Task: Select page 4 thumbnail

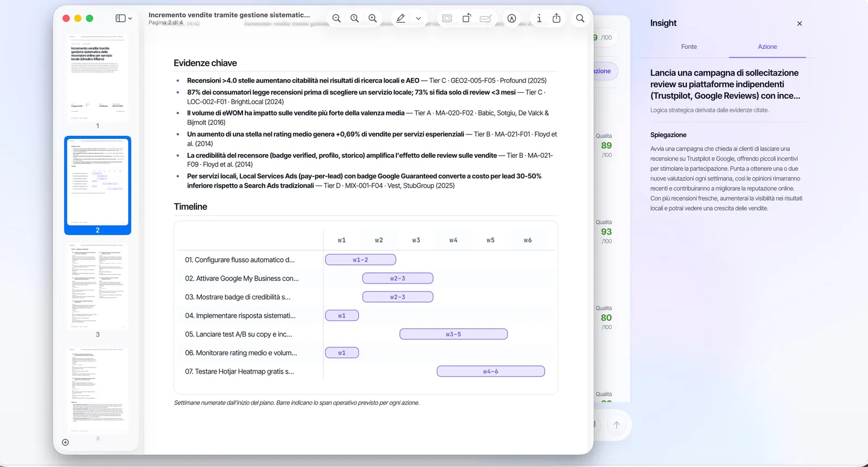Action: coord(98,391)
